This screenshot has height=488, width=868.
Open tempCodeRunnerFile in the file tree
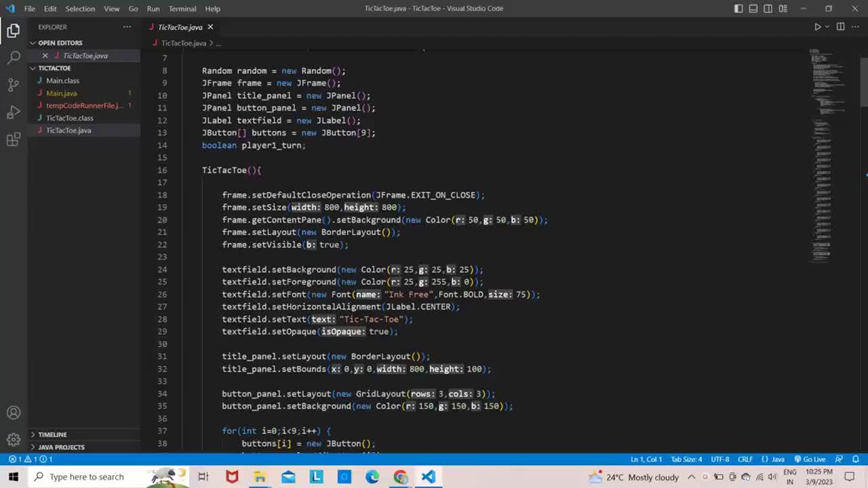coord(84,106)
